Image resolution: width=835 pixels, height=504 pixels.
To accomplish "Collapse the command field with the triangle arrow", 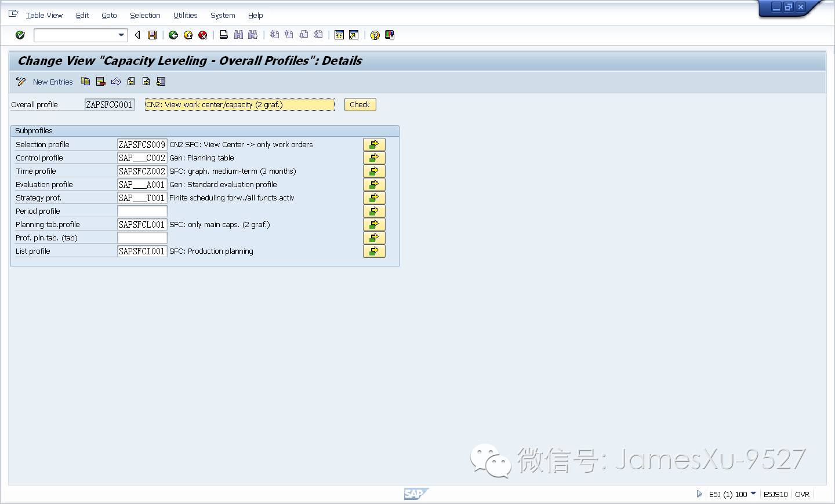I will pos(137,35).
